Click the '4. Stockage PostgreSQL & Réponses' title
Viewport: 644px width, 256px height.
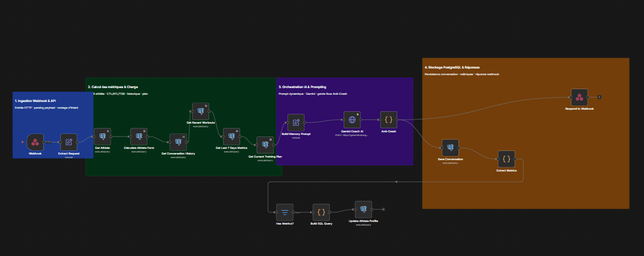click(452, 67)
